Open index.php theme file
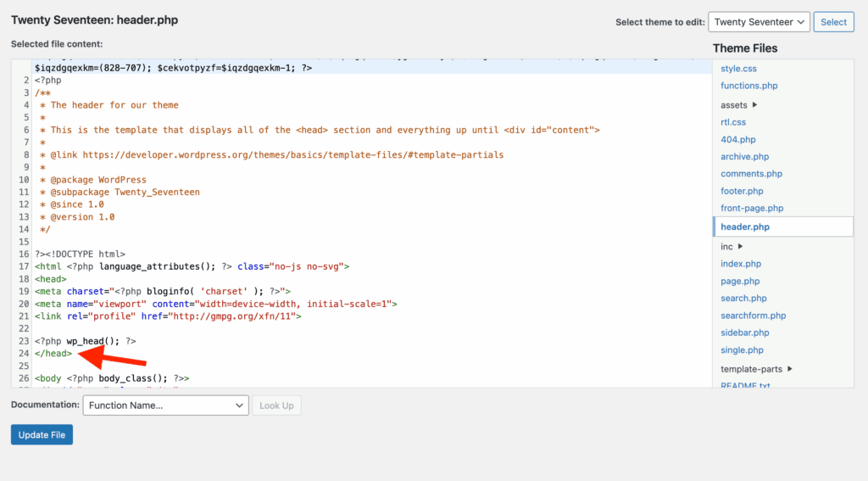Viewport: 868px width, 481px height. pos(741,264)
